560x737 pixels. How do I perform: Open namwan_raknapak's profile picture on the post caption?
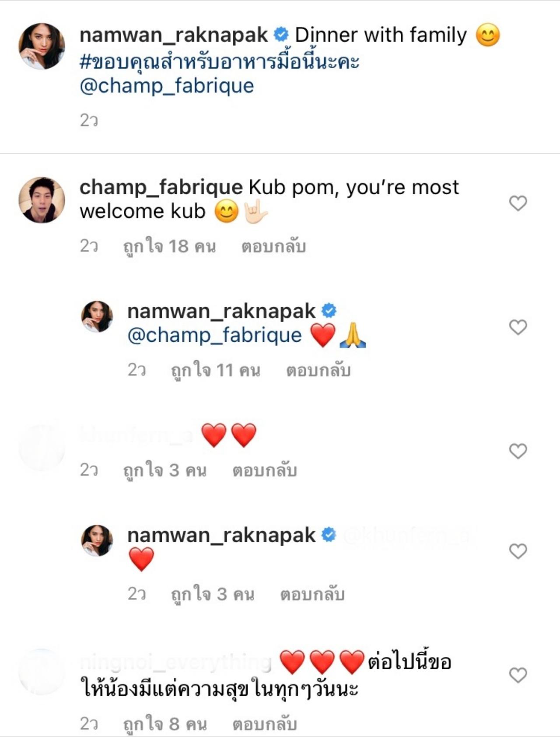pyautogui.click(x=42, y=46)
